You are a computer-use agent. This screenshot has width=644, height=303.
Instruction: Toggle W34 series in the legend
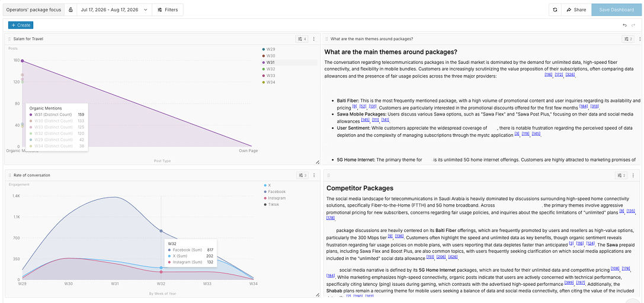(268, 82)
